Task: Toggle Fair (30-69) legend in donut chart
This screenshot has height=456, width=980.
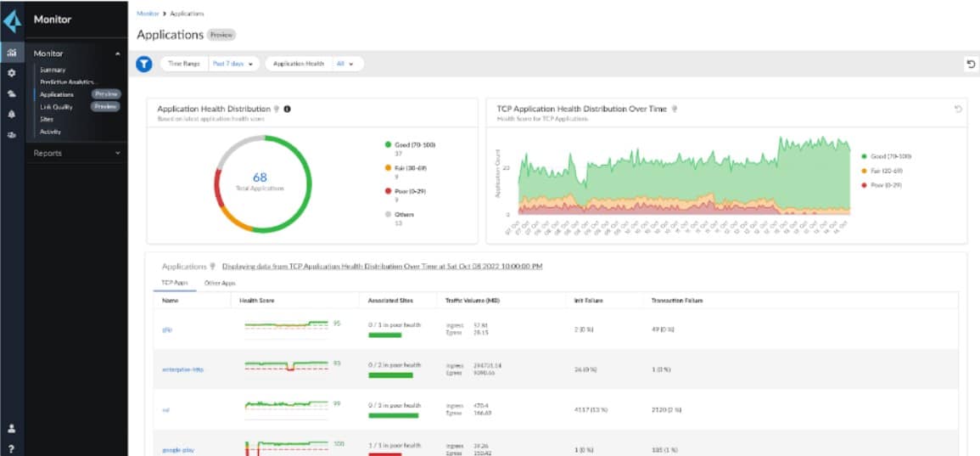Action: coord(407,167)
